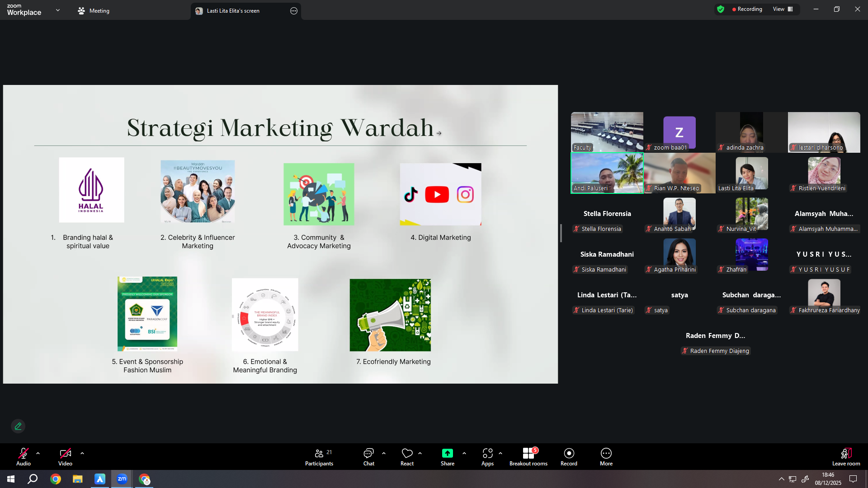
Task: Click the Ecofriendly megaphone image
Action: pyautogui.click(x=390, y=315)
